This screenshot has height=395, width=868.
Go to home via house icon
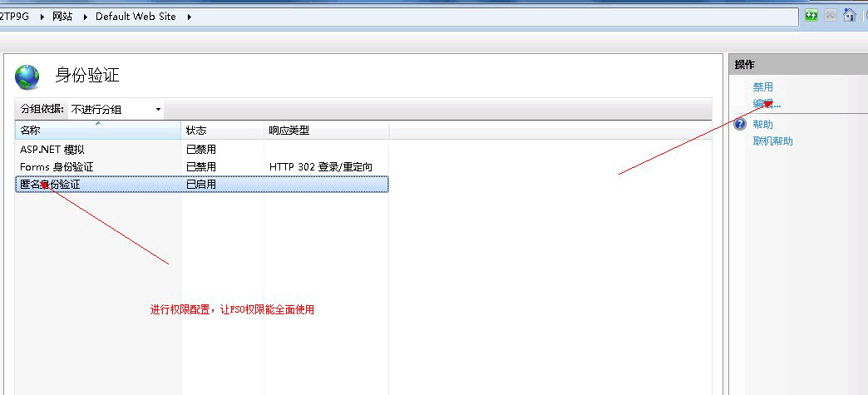[849, 15]
